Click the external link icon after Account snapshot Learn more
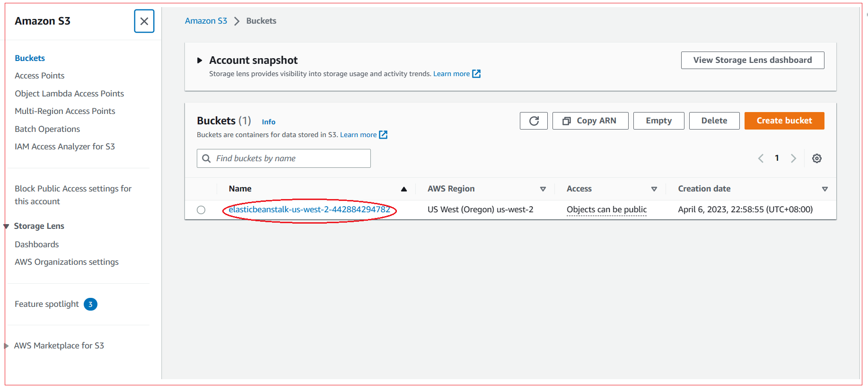Screen dimensions: 868x391 pyautogui.click(x=476, y=74)
